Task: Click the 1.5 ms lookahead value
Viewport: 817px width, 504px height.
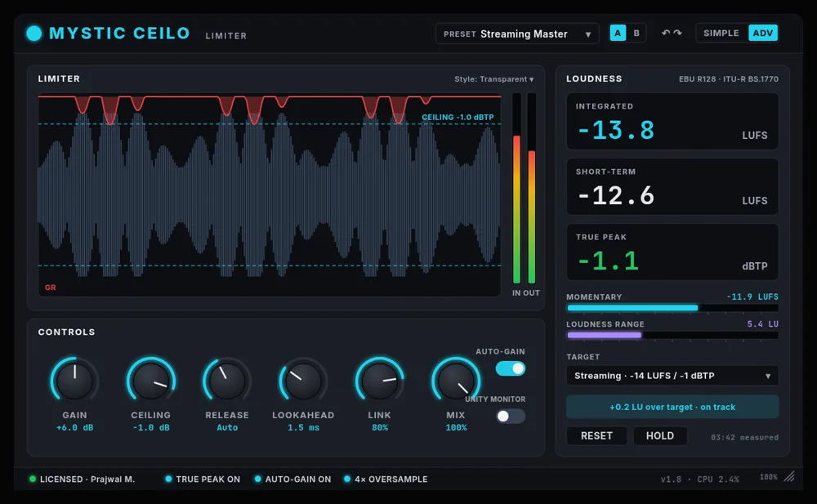Action: pyautogui.click(x=303, y=427)
